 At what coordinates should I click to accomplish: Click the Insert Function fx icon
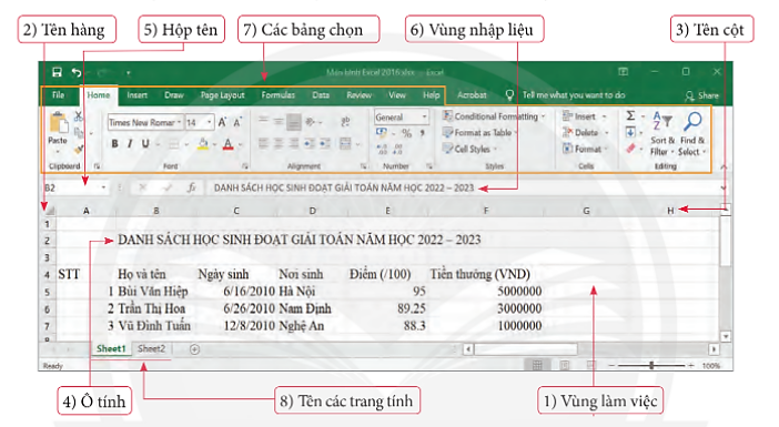click(191, 187)
